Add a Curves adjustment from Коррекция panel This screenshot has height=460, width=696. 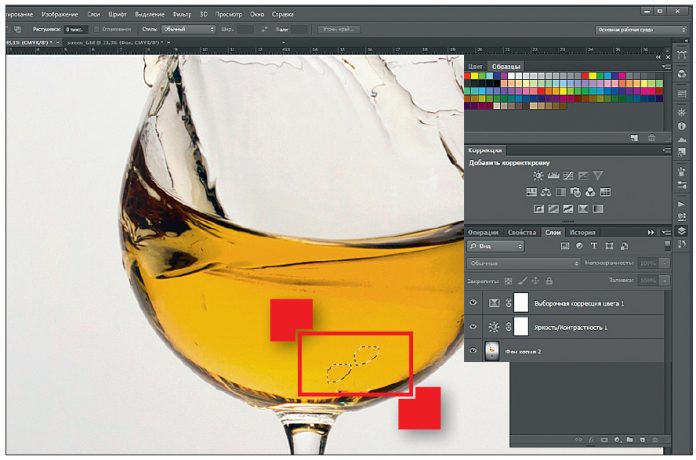(568, 175)
